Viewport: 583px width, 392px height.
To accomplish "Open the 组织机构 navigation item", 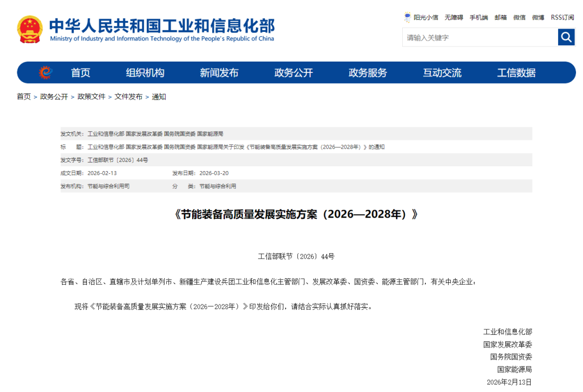I will tap(145, 73).
